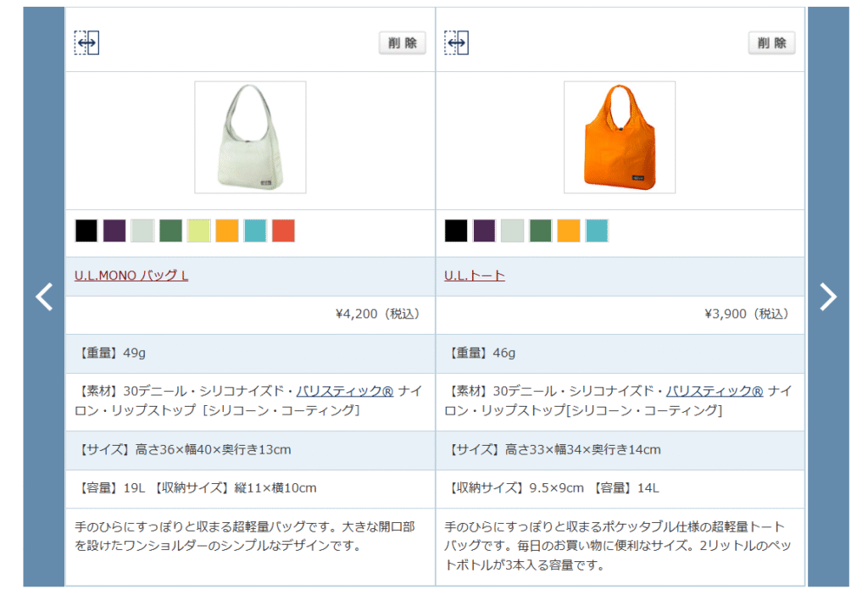Delete U.L.トート with 削除 button
Image resolution: width=868 pixels, height=595 pixels.
coord(771,42)
